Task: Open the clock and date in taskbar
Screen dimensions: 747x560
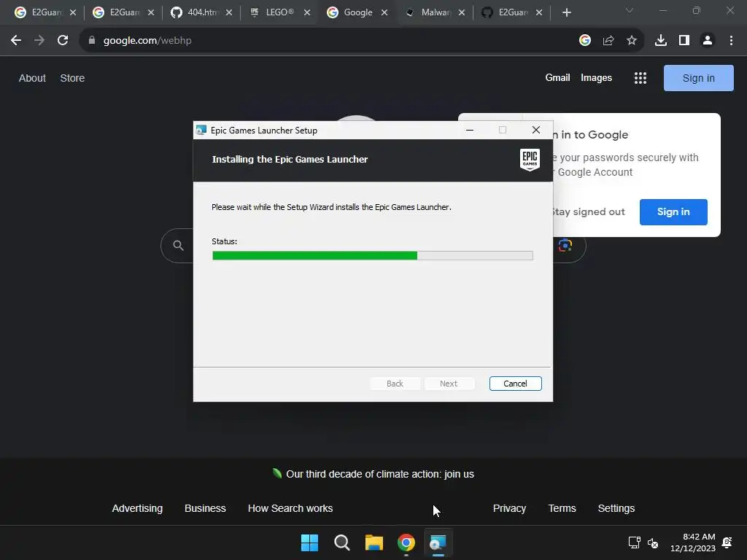Action: click(693, 542)
